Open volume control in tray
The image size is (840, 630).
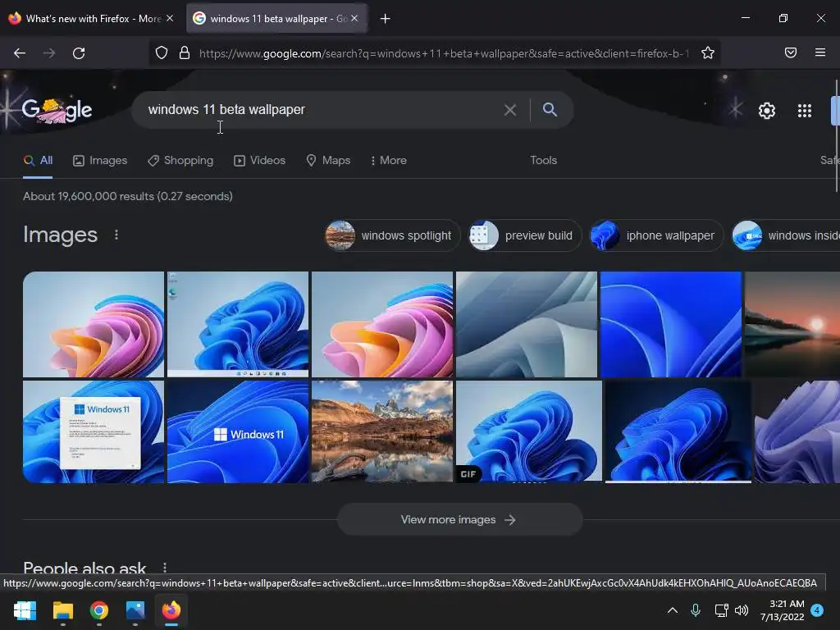pyautogui.click(x=742, y=610)
